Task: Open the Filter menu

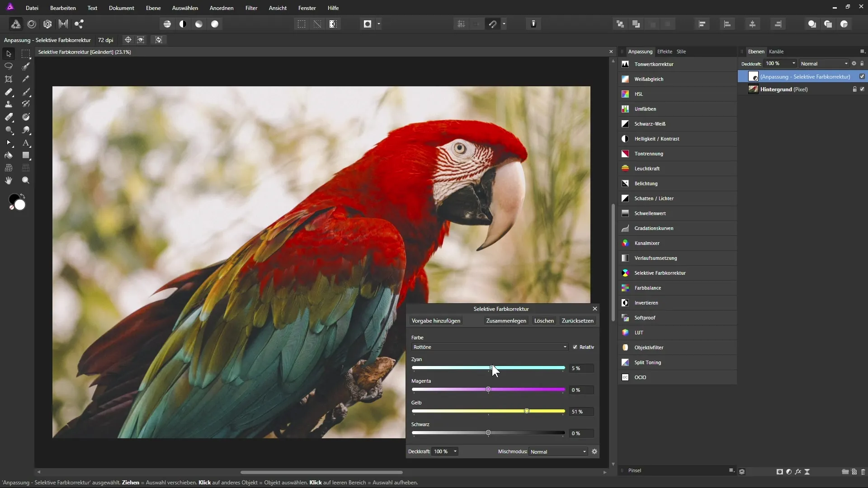Action: (x=251, y=8)
